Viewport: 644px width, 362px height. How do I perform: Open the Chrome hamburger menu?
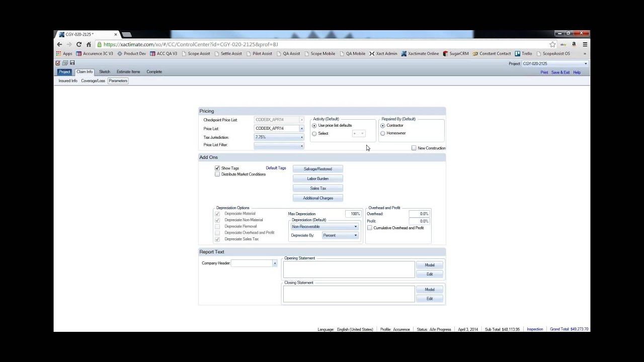coord(585,44)
